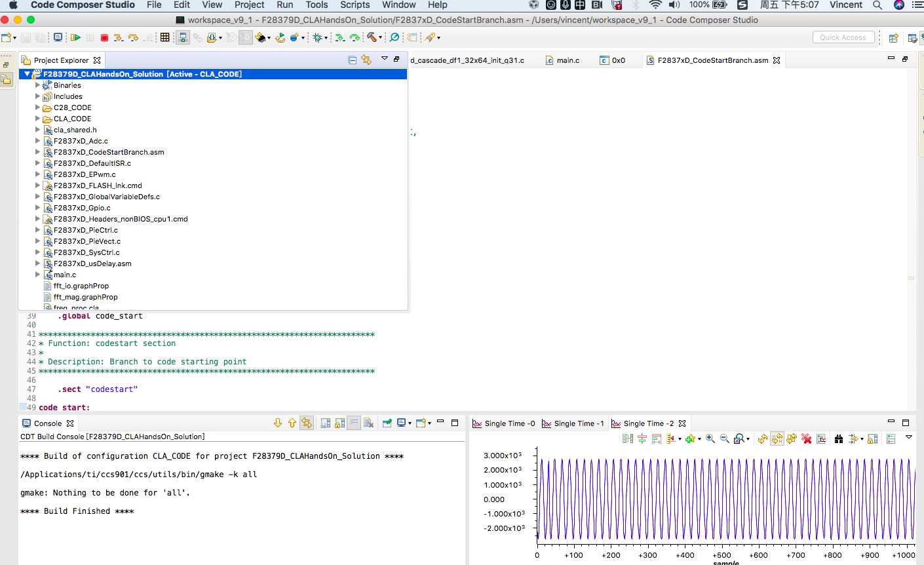Click the magnifier search toolbar icon
Screen dimensions: 924x565
pos(394,37)
